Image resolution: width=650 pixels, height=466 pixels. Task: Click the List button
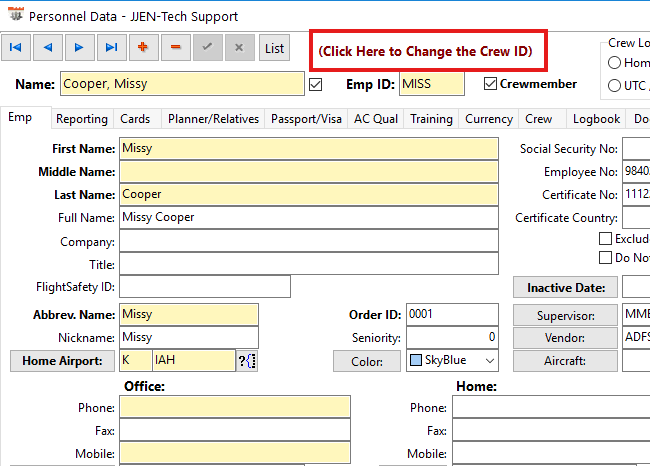tap(274, 47)
